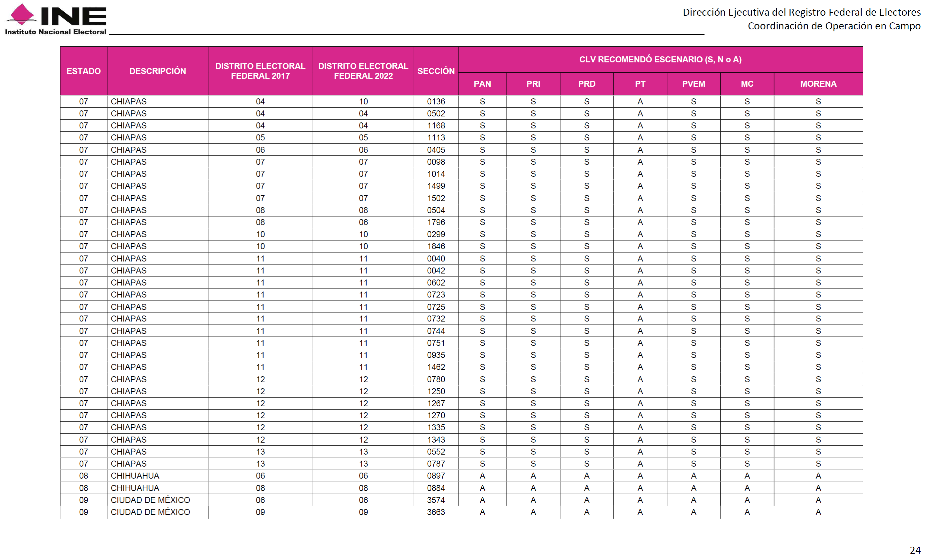Click Dirección Ejecutiva del Registro Federal heading
The image size is (925, 560).
[x=801, y=12]
